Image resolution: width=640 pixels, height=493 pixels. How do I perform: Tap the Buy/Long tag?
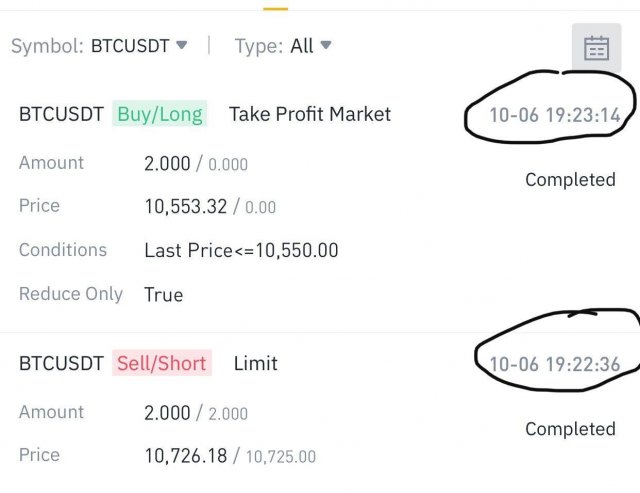[x=160, y=114]
